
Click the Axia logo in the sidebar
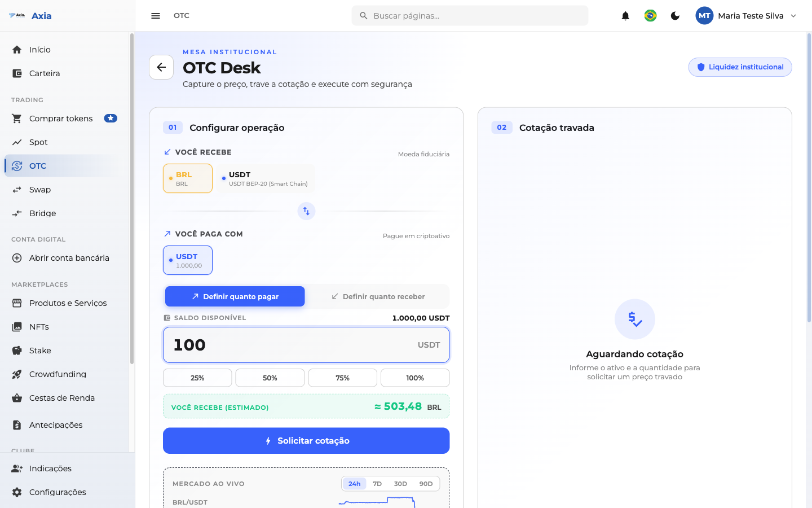pos(17,16)
